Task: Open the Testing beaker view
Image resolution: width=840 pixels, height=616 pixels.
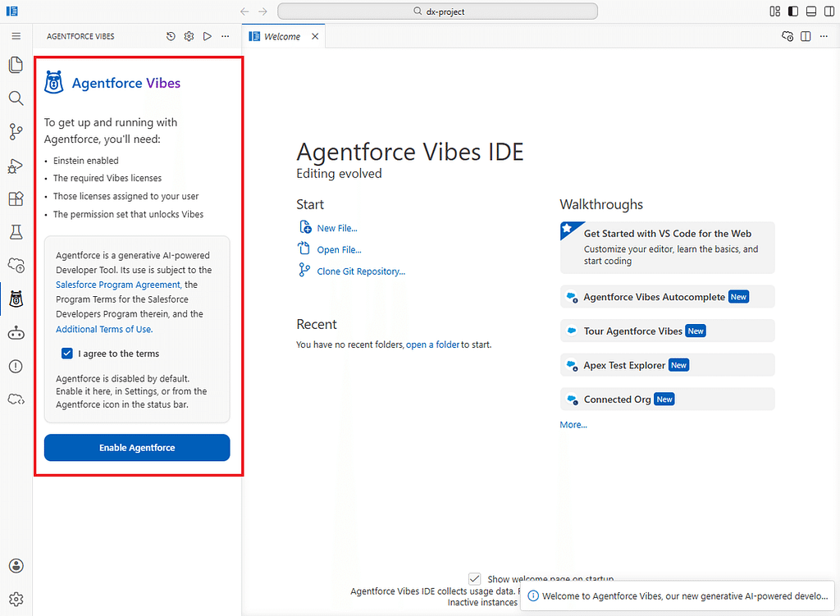Action: 16,232
